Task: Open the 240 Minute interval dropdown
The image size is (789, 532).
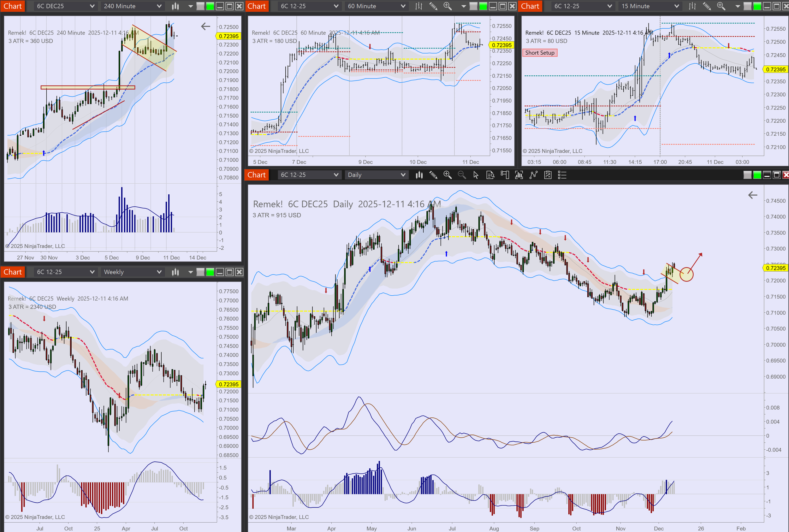Action: pos(133,6)
